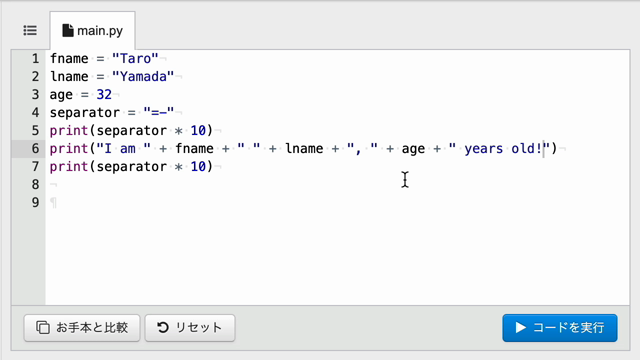
Task: Run code with コードを実行 button
Action: click(560, 328)
